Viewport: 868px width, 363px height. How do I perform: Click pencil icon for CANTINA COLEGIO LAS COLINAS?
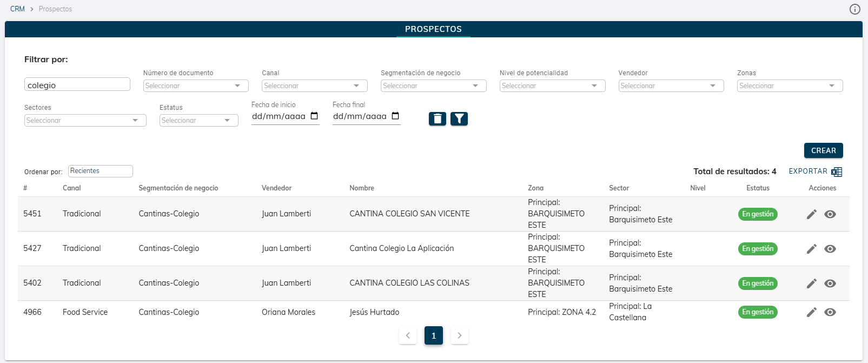click(811, 283)
